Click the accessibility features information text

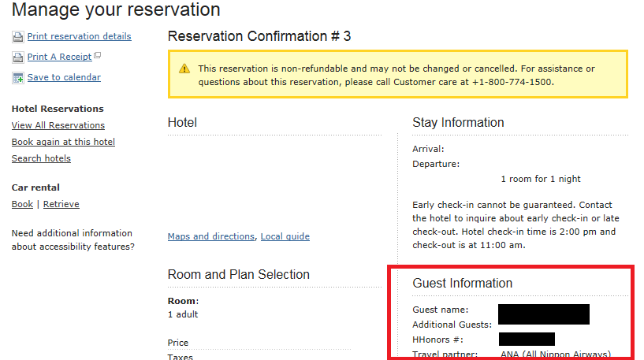73,239
